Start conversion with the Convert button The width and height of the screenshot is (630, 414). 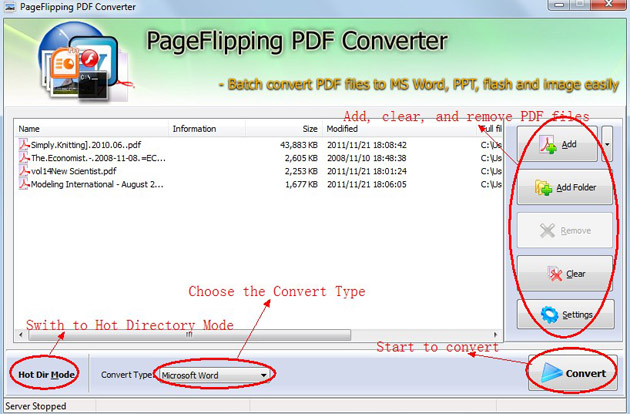click(573, 373)
